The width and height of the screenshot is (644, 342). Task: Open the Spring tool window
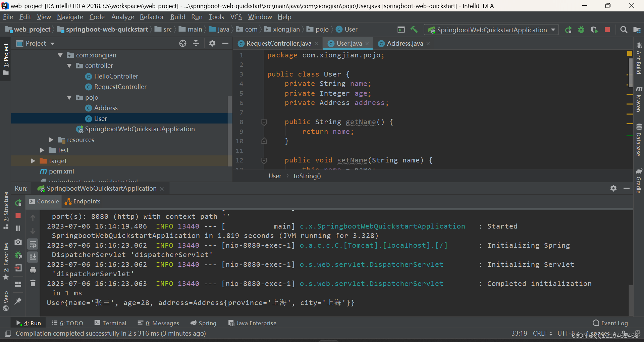point(203,323)
